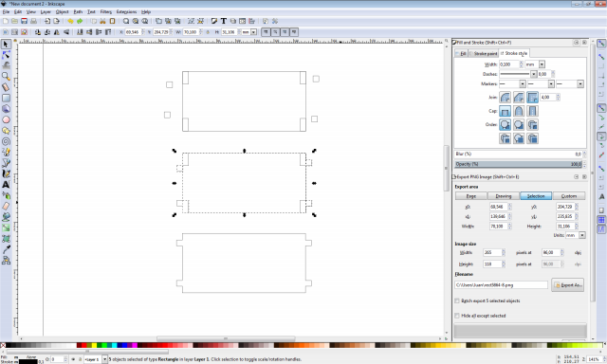This screenshot has height=364, width=607.
Task: Click the Selection export area button
Action: (x=536, y=196)
